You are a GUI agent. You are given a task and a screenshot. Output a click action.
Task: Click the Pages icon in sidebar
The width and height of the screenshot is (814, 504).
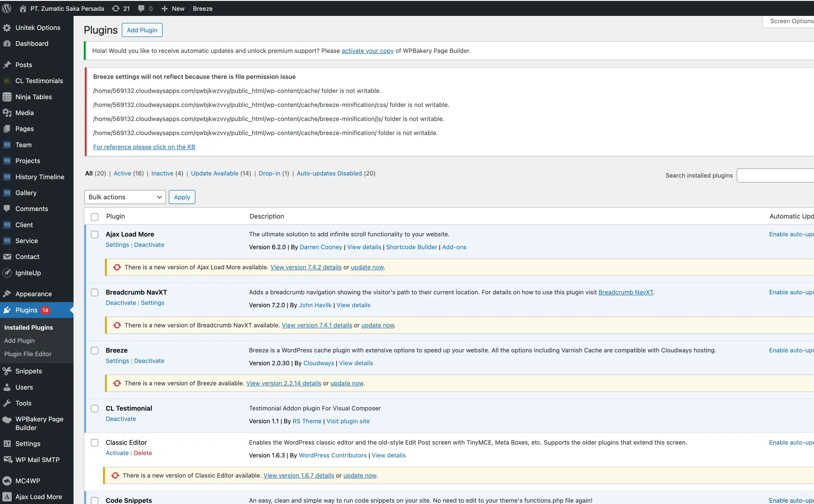point(7,129)
